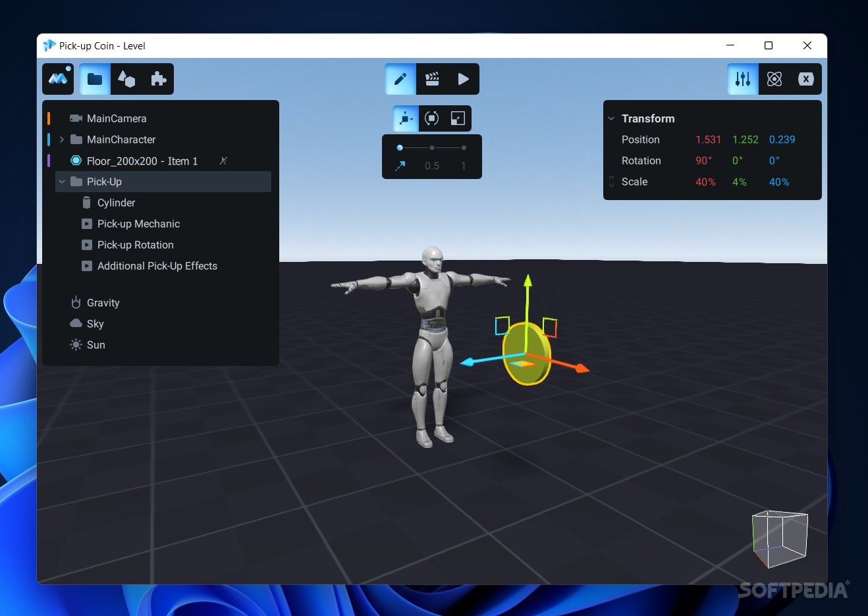Edit Scale Z value 40% in blue

(779, 182)
